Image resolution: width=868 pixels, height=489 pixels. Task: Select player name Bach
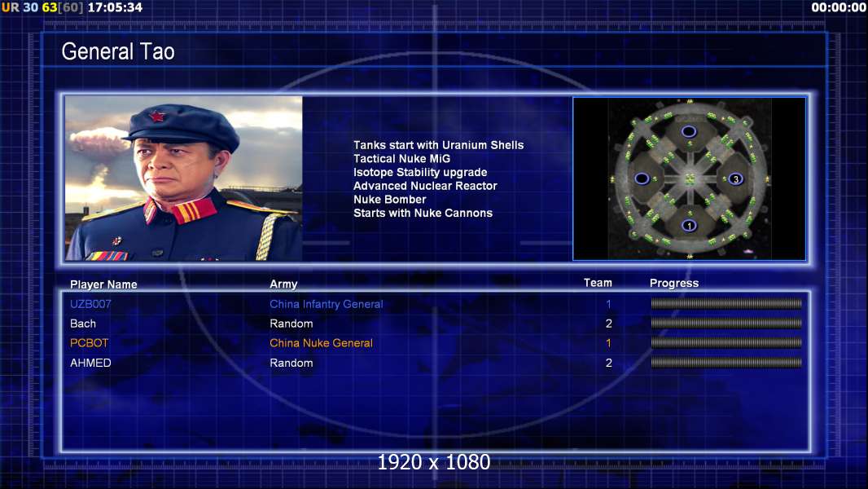83,324
